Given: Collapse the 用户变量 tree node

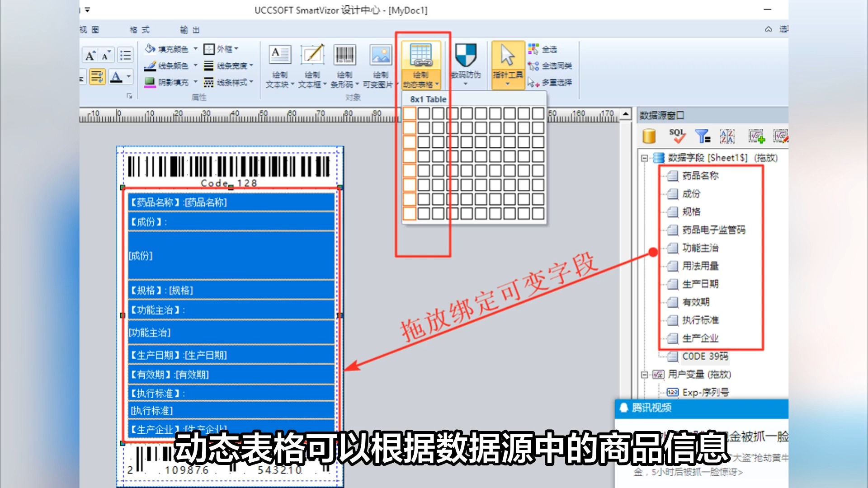Looking at the screenshot, I should coord(644,375).
